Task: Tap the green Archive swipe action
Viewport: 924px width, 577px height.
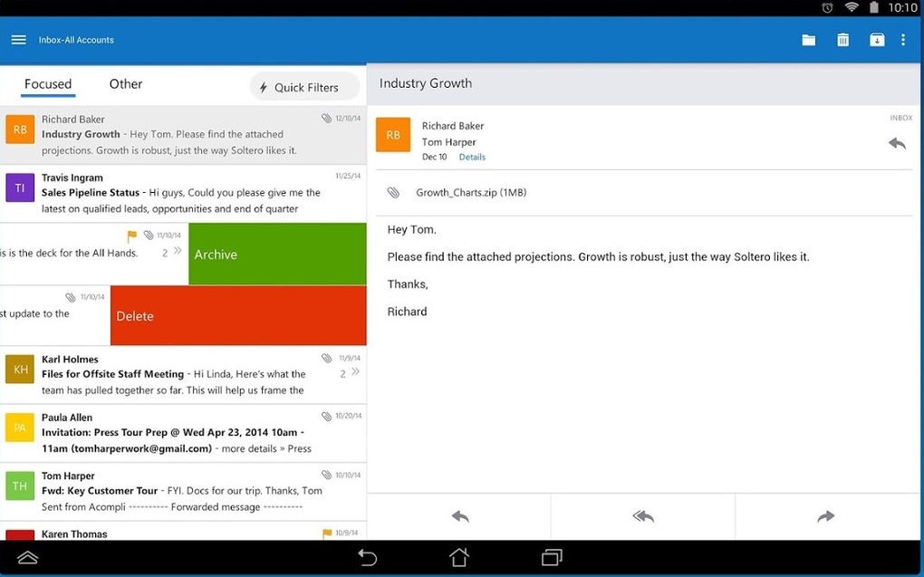Action: click(x=277, y=254)
